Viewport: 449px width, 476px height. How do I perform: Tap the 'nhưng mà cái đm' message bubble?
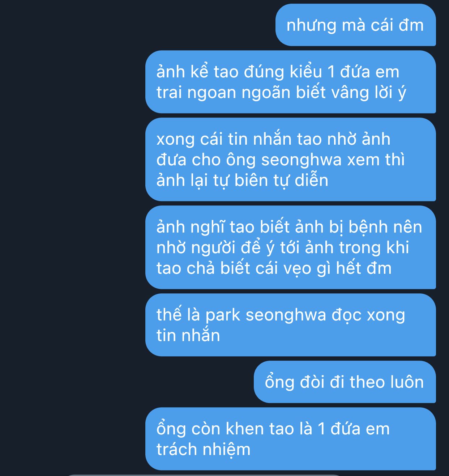coord(356,25)
